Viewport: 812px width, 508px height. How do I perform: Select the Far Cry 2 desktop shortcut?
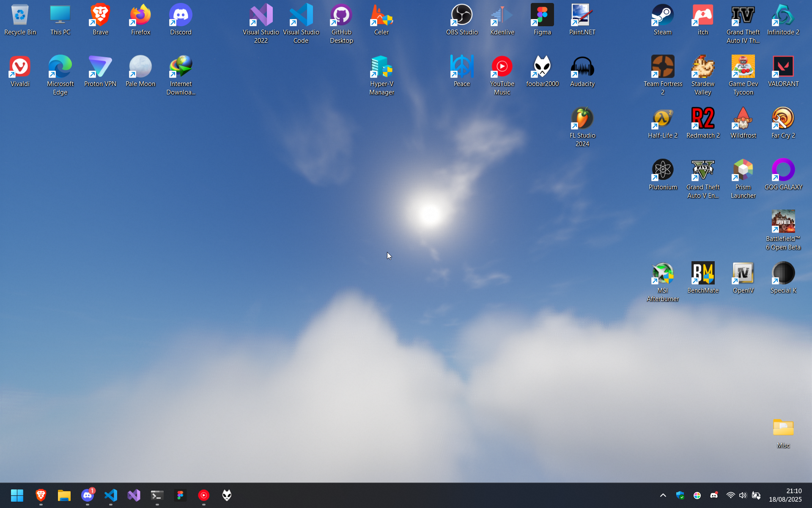click(x=783, y=123)
